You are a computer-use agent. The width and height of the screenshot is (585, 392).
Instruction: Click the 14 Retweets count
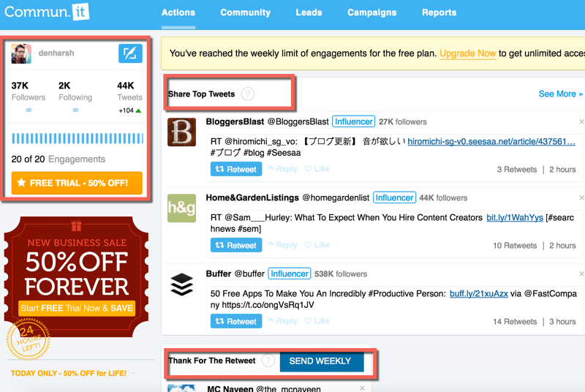(x=515, y=322)
